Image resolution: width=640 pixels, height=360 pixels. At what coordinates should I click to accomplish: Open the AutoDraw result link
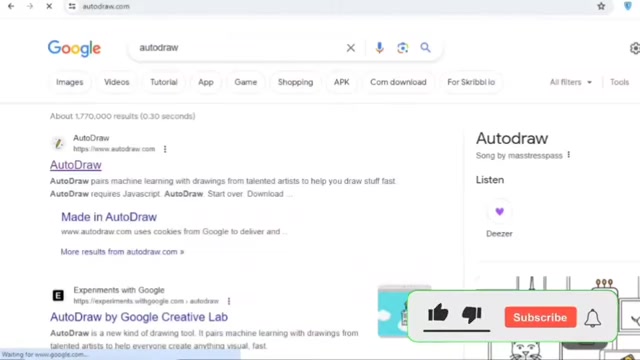(76, 165)
